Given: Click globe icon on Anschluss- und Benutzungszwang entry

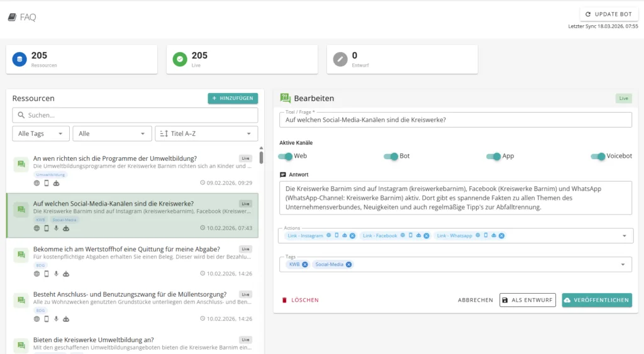Looking at the screenshot, I should [x=36, y=319].
